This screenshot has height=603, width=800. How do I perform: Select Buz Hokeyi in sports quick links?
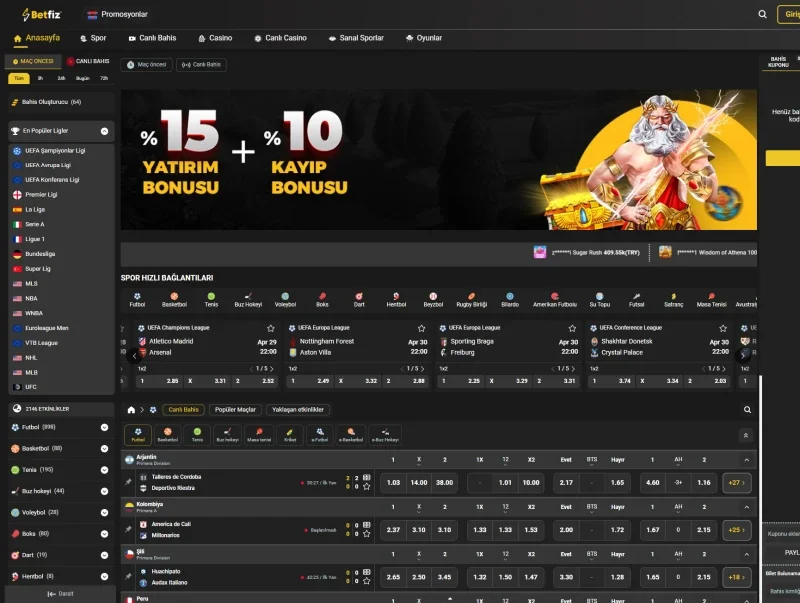click(248, 300)
